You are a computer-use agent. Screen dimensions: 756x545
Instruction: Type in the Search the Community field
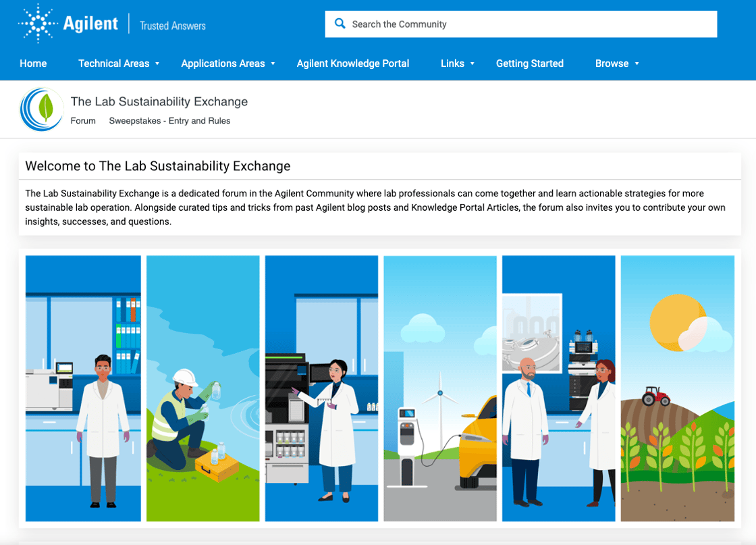[526, 24]
